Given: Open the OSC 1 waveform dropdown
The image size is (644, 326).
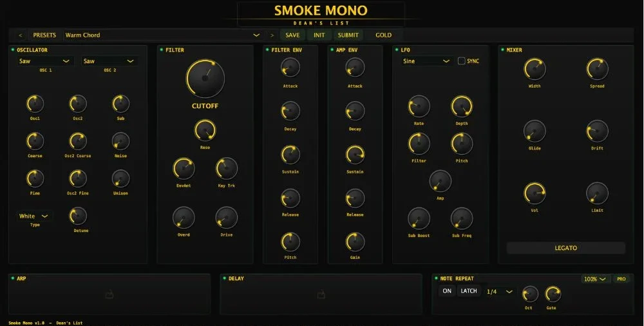Looking at the screenshot, I should point(45,61).
